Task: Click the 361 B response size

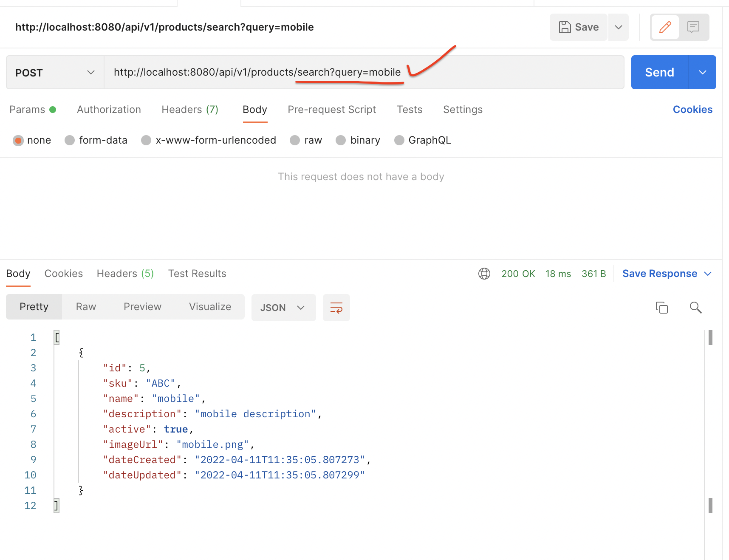Action: pos(594,274)
